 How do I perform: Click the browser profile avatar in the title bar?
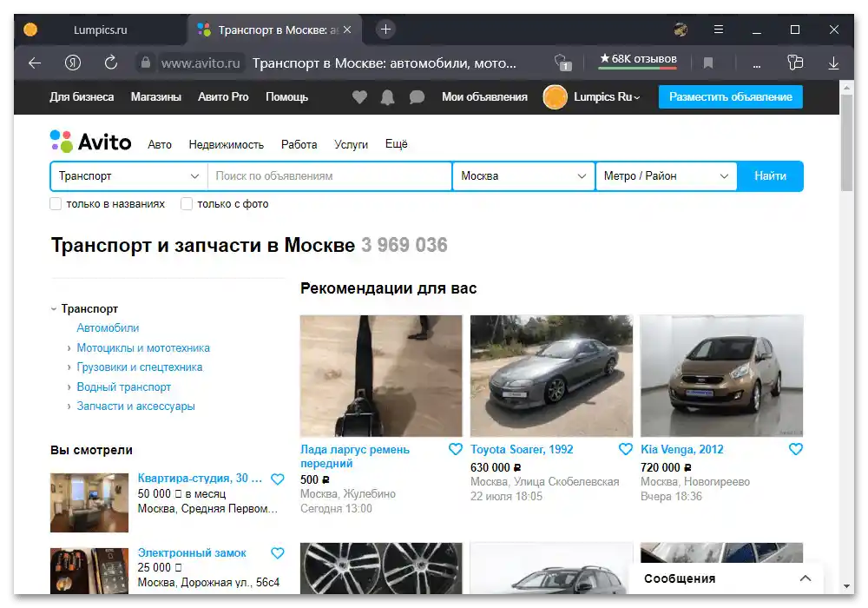click(681, 30)
